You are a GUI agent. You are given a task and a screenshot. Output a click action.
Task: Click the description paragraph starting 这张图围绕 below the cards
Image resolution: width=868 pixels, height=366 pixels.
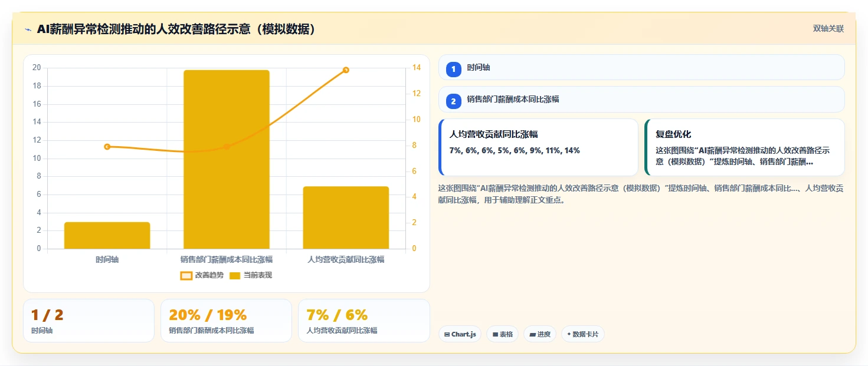pyautogui.click(x=641, y=194)
